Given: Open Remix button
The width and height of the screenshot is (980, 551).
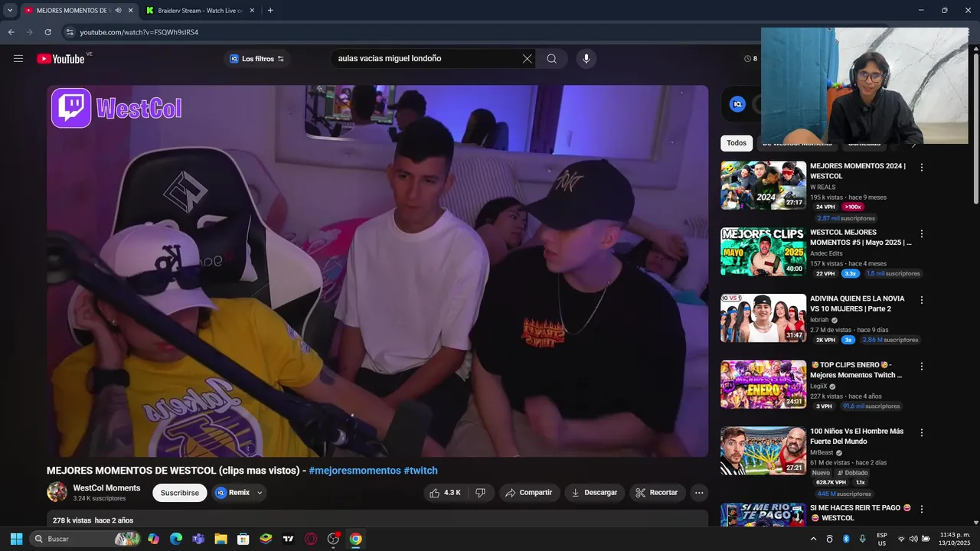Looking at the screenshot, I should [x=232, y=493].
